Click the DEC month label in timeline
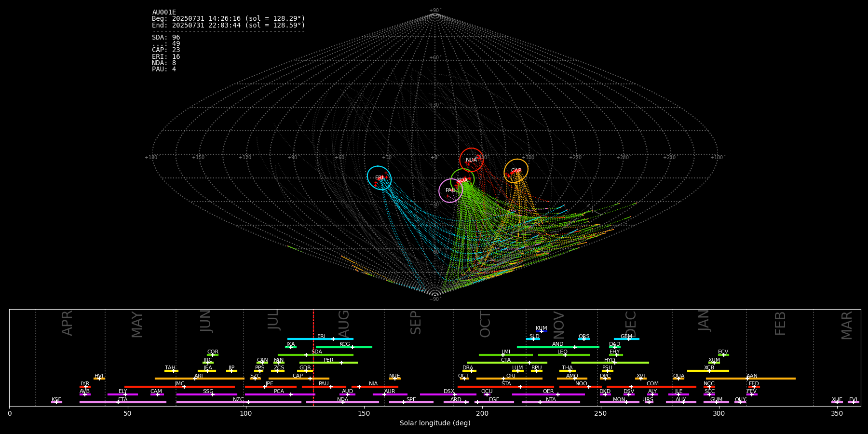The image size is (868, 434). [x=631, y=325]
